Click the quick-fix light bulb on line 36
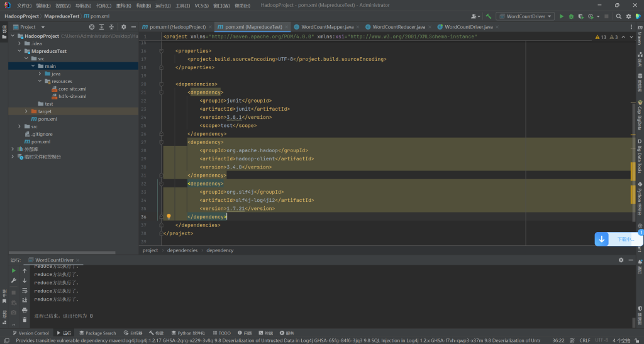Image resolution: width=644 pixels, height=344 pixels. click(169, 216)
